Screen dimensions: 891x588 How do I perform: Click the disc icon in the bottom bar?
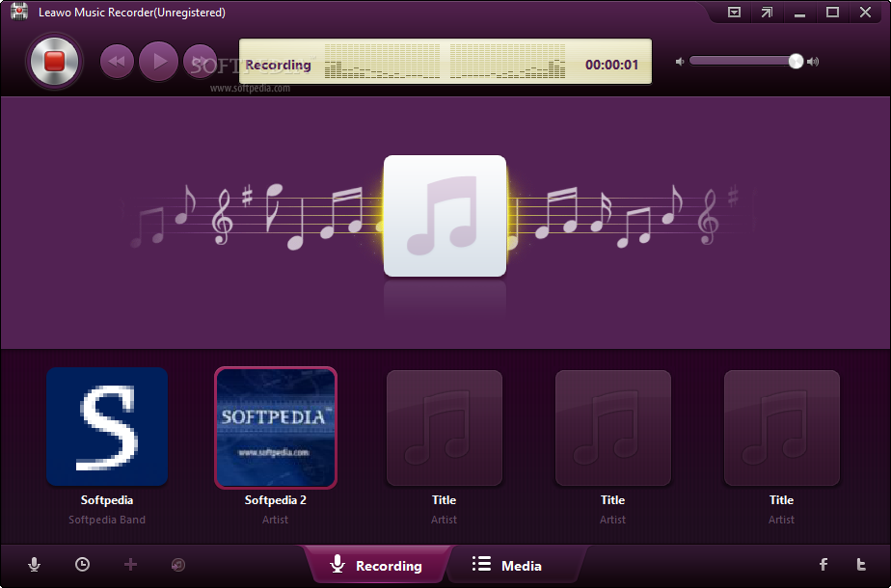[x=177, y=564]
